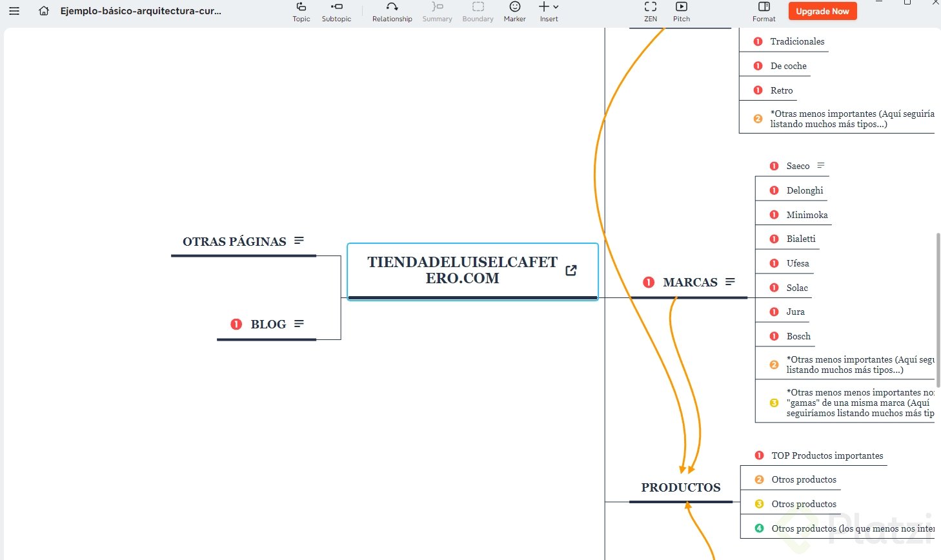
Task: Click the priority marker on MARCAS
Action: click(x=649, y=282)
